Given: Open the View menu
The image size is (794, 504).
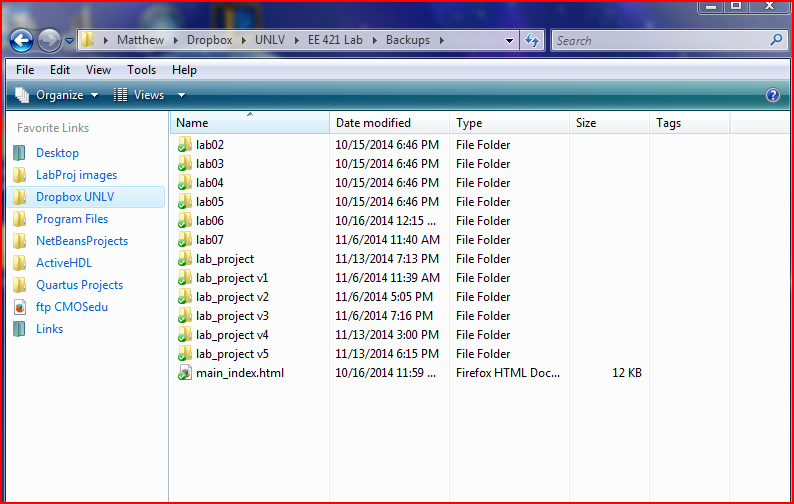Looking at the screenshot, I should [x=98, y=70].
